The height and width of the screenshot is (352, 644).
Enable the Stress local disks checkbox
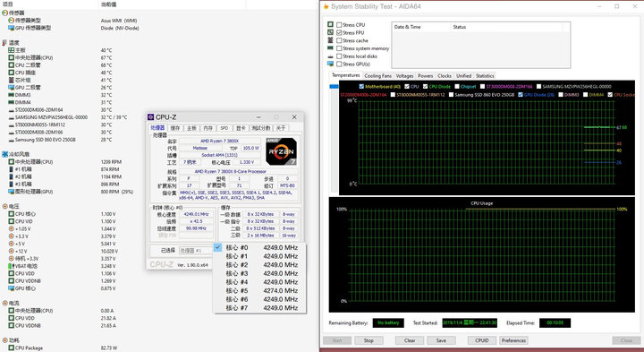[x=339, y=56]
